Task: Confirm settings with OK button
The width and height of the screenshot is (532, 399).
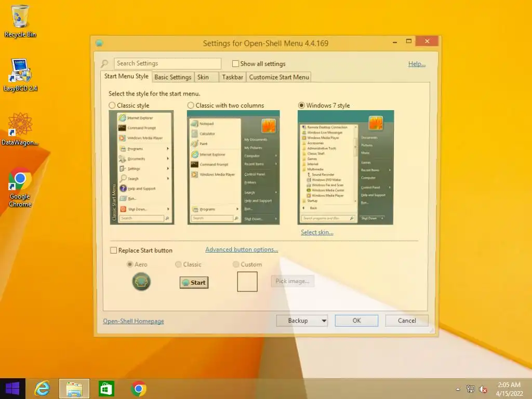Action: pos(356,321)
